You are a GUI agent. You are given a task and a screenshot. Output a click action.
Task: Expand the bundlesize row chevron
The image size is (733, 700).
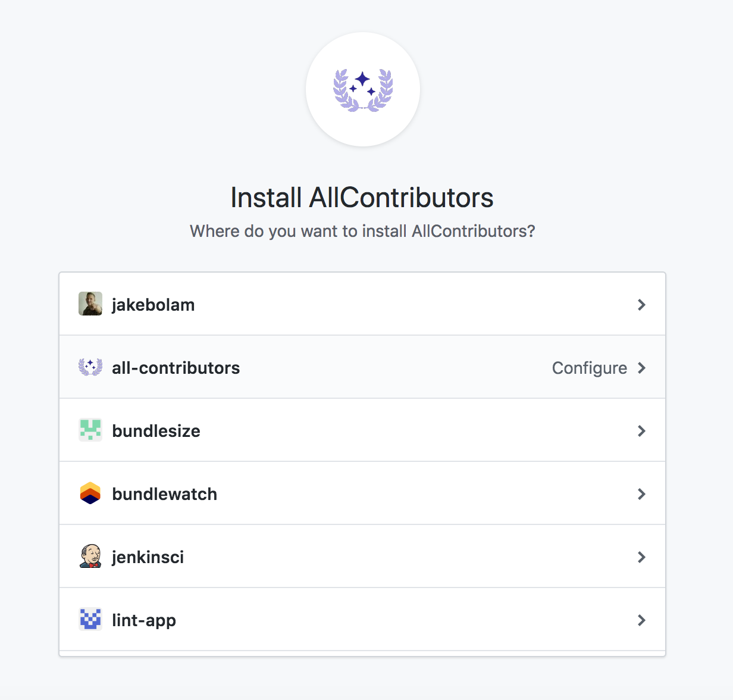click(641, 430)
